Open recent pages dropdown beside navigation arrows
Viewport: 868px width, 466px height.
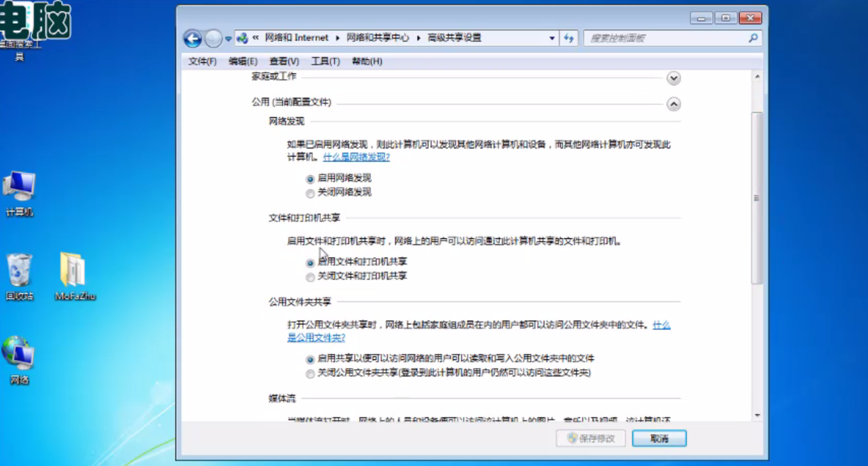point(229,39)
